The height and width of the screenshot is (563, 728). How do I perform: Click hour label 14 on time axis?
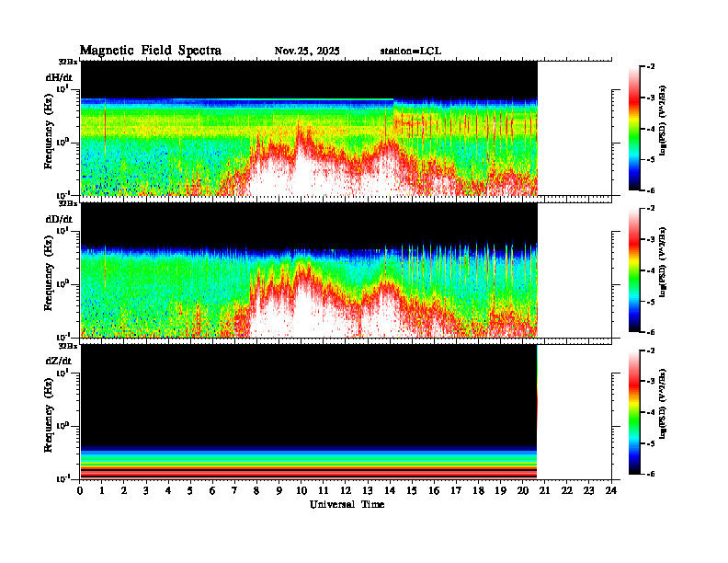pyautogui.click(x=390, y=490)
